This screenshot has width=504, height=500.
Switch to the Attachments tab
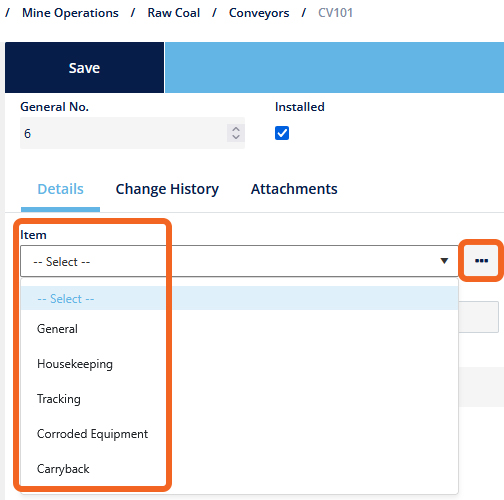tap(294, 189)
